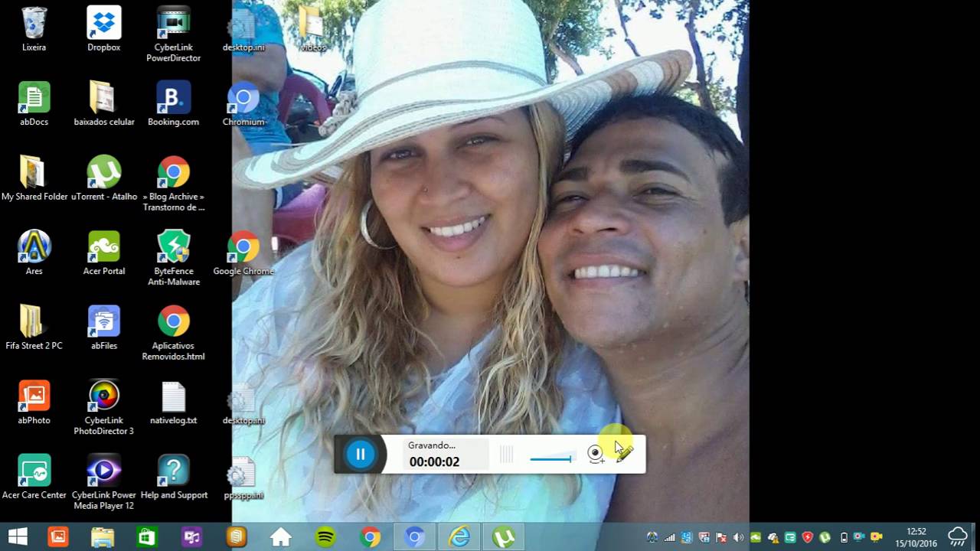This screenshot has width=980, height=551.
Task: Open the Windows Start button
Action: 18,537
